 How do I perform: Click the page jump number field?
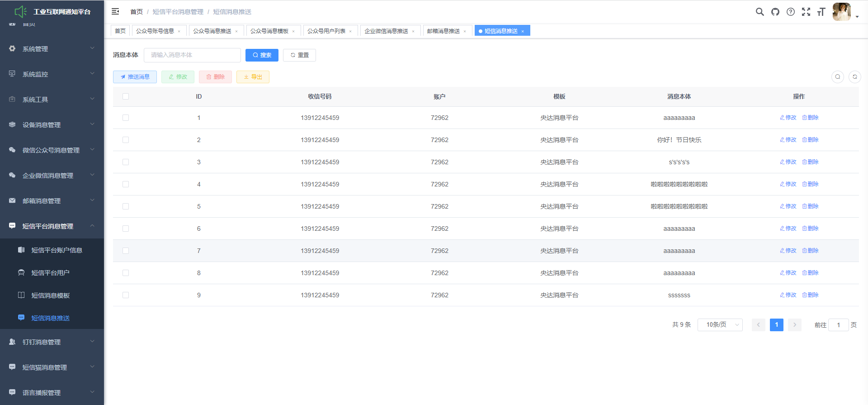(x=839, y=325)
